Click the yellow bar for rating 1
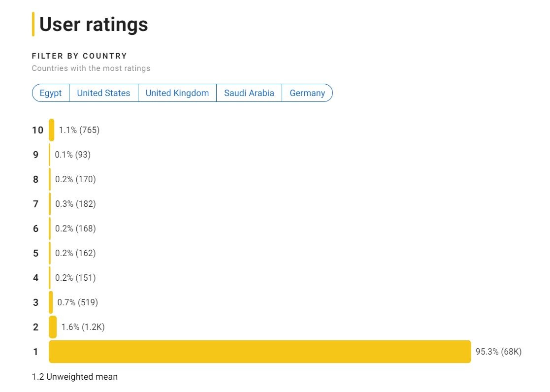Screen dimensions: 550x392 pyautogui.click(x=260, y=352)
